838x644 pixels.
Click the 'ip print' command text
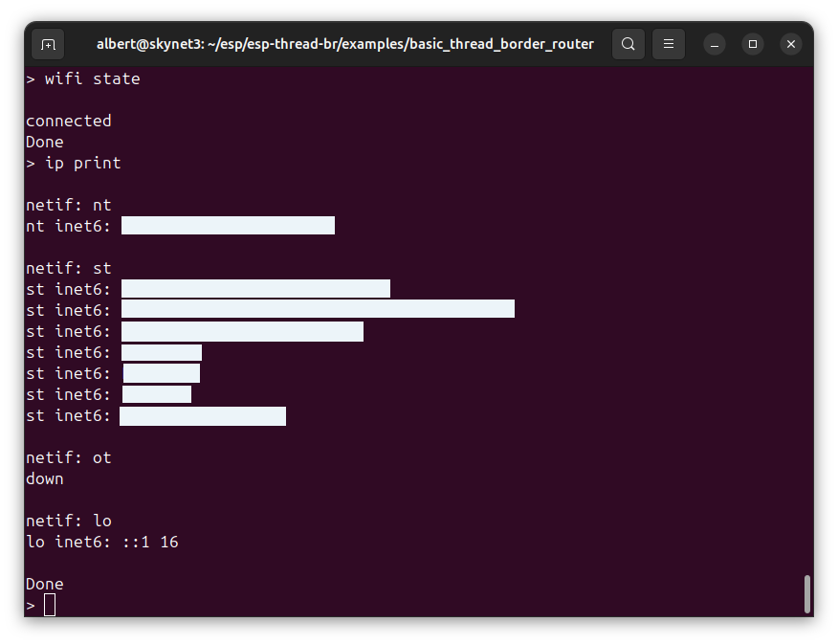[82, 163]
